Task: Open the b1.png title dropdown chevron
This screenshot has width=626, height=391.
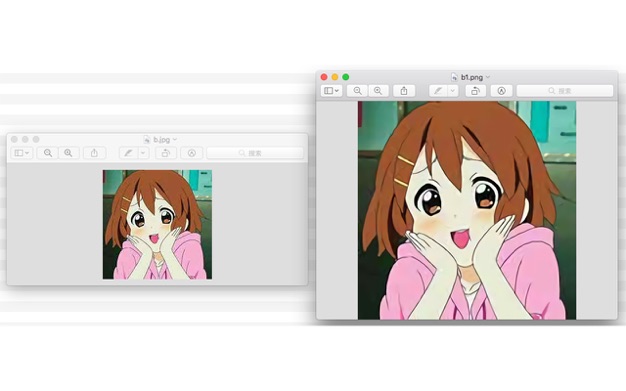Action: tap(488, 77)
